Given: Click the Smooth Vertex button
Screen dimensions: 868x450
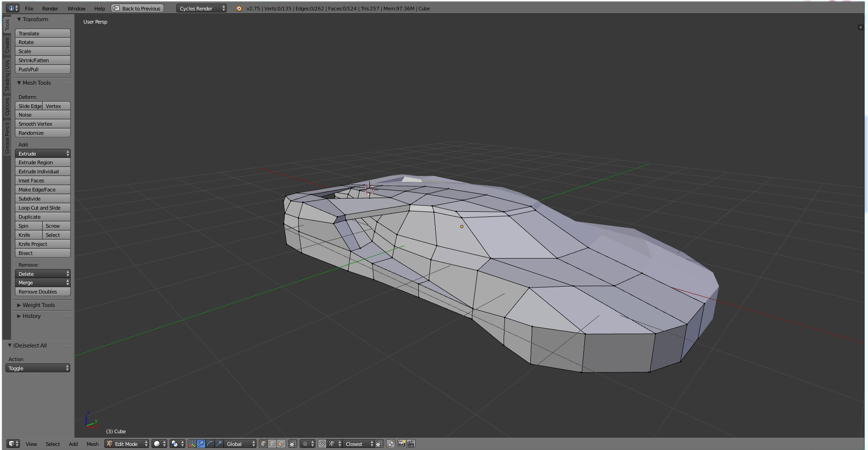Looking at the screenshot, I should tap(43, 124).
